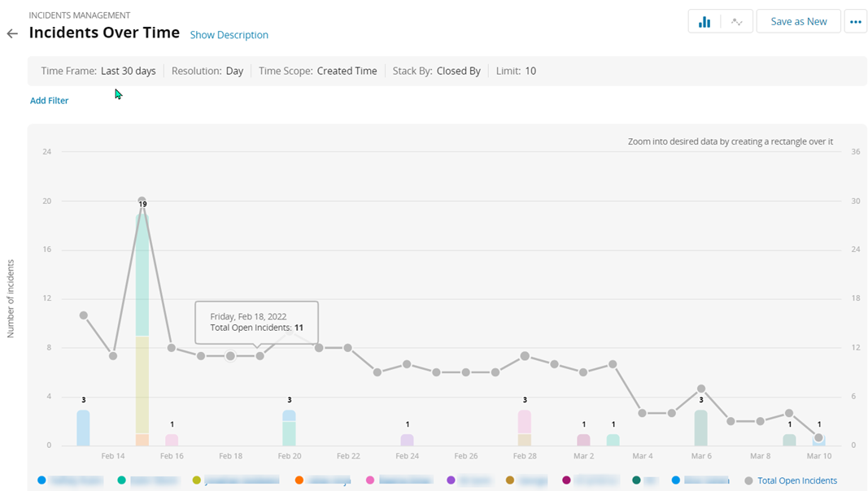
Task: Toggle the magenta legend series
Action: (566, 480)
